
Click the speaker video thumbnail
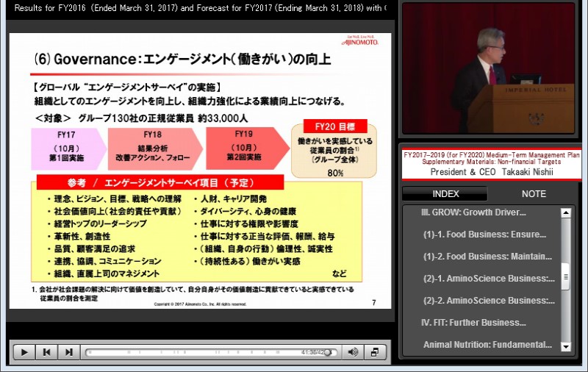coord(488,68)
